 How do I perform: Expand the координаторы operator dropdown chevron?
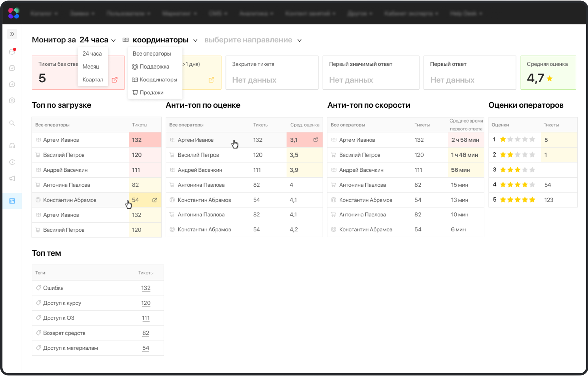(195, 40)
